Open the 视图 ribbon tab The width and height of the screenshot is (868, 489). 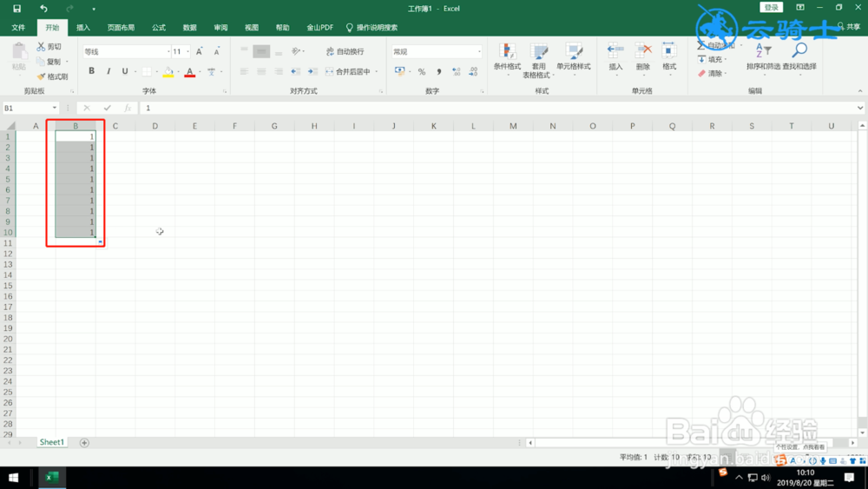tap(252, 27)
